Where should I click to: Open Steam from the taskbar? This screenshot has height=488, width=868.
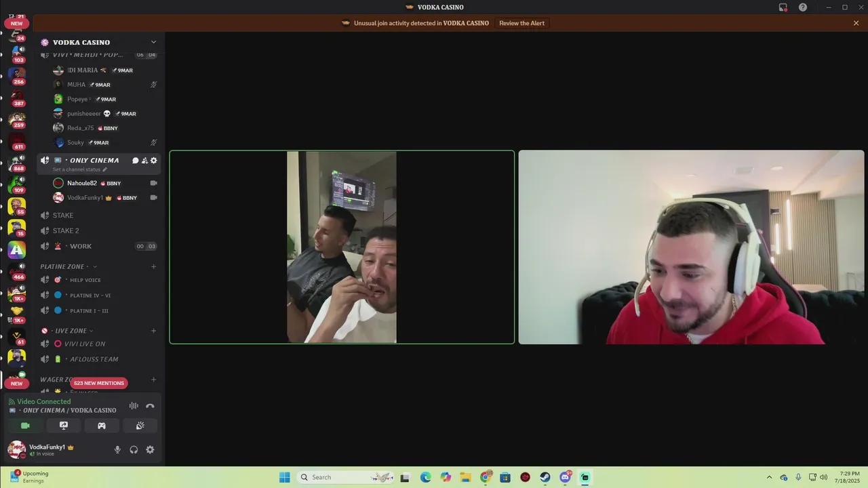coord(545,477)
